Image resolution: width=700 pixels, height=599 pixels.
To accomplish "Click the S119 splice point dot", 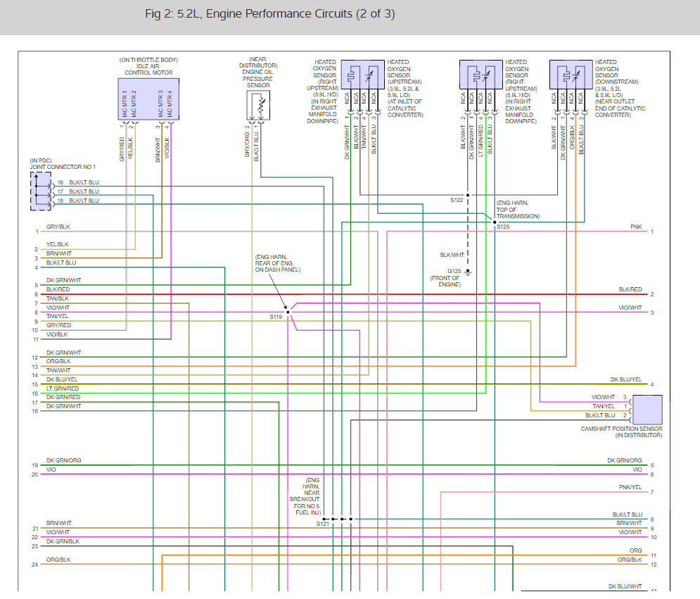I will point(288,313).
